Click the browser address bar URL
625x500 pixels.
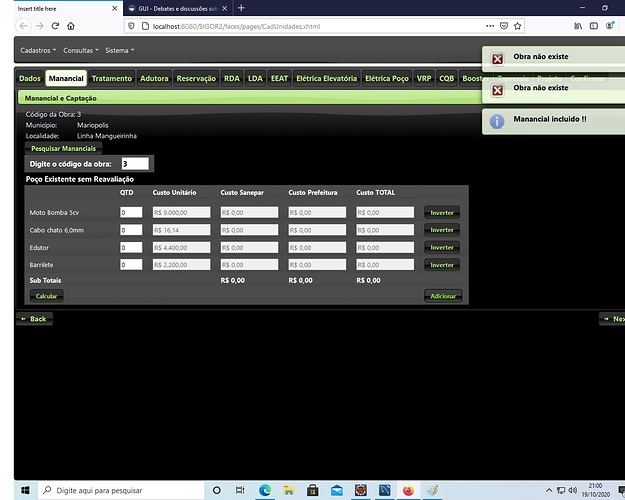click(x=236, y=26)
